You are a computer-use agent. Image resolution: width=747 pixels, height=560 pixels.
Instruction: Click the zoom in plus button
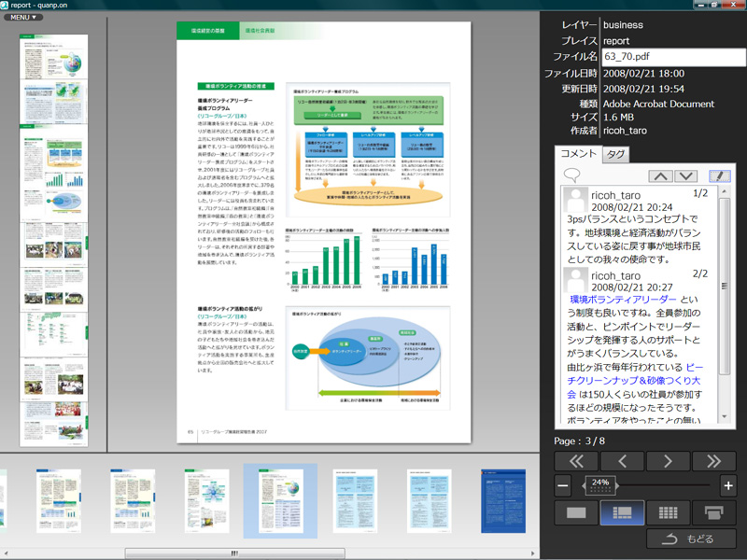pyautogui.click(x=728, y=485)
